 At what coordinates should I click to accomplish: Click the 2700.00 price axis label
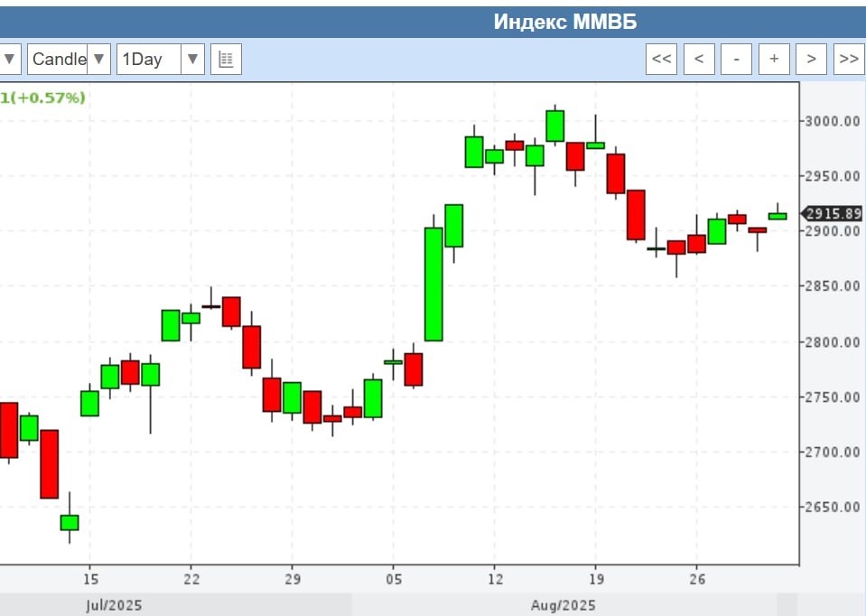833,453
